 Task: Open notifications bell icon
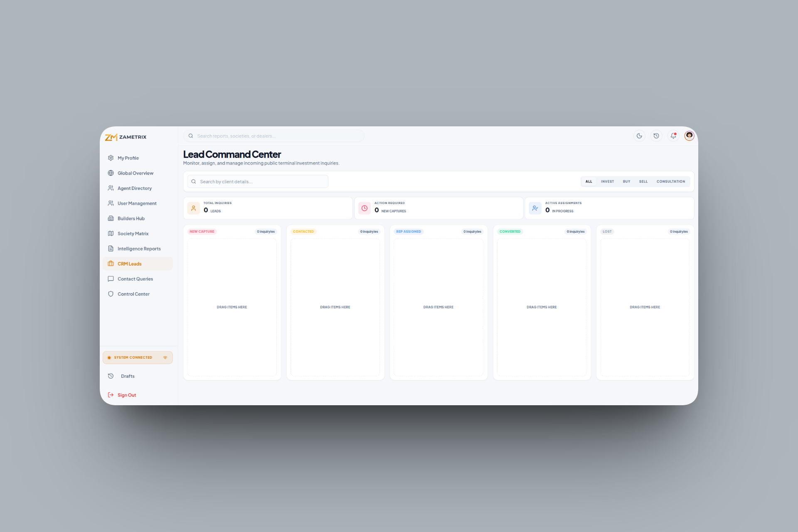tap(673, 136)
